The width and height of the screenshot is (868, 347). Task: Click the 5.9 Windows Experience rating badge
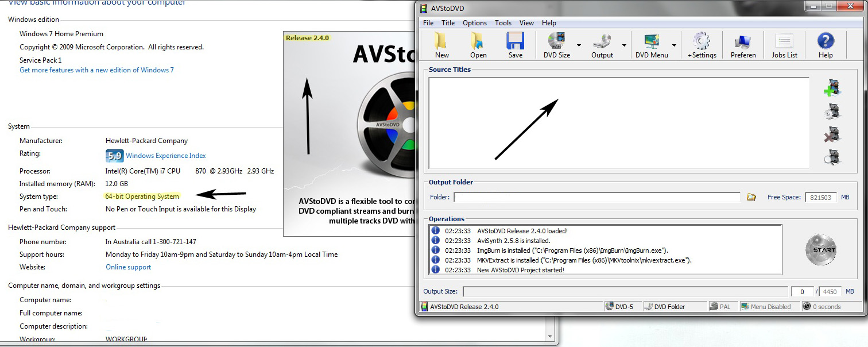[115, 156]
